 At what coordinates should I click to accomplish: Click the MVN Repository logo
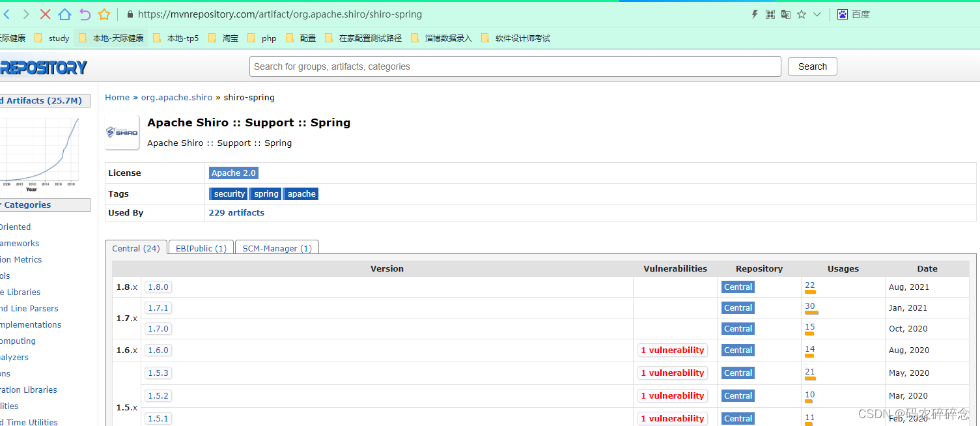click(43, 67)
